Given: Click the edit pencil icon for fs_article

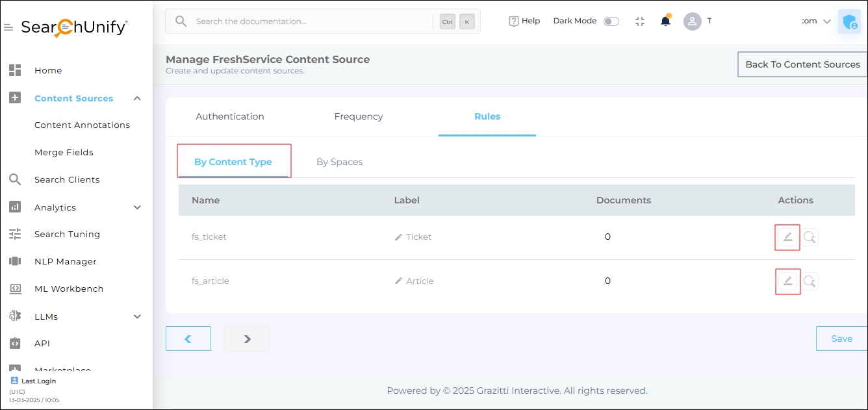Looking at the screenshot, I should coord(787,281).
